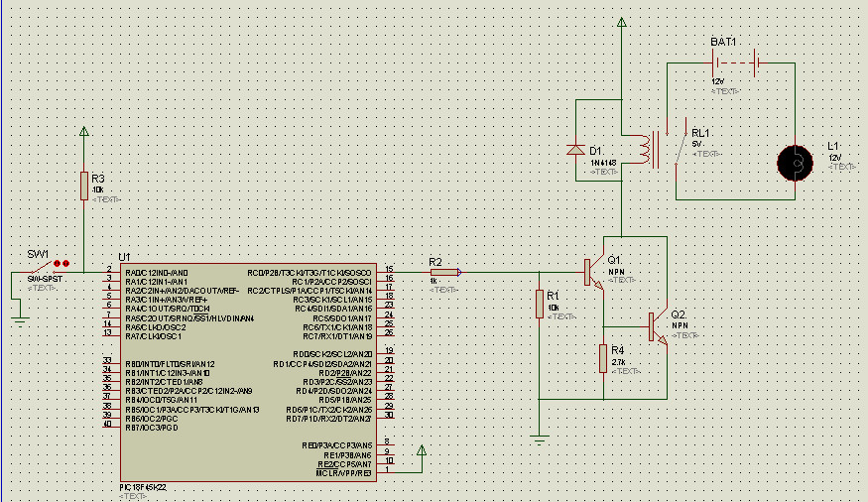868x502 pixels.
Task: Click the 12V value under L1
Action: 835,158
